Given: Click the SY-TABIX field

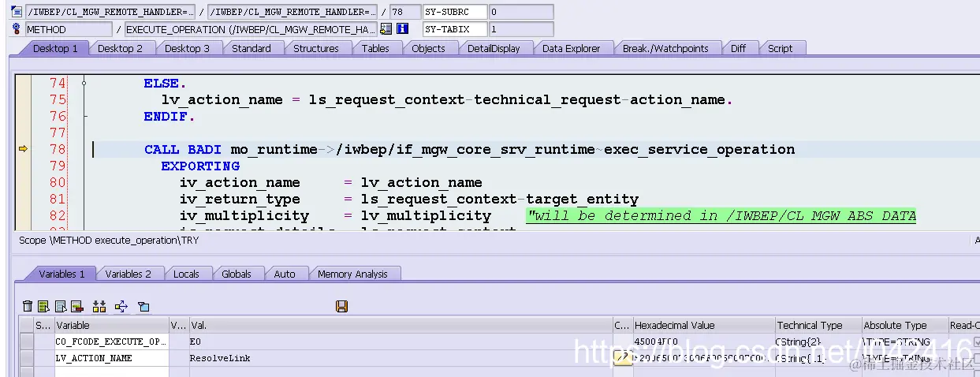Looking at the screenshot, I should [x=455, y=29].
